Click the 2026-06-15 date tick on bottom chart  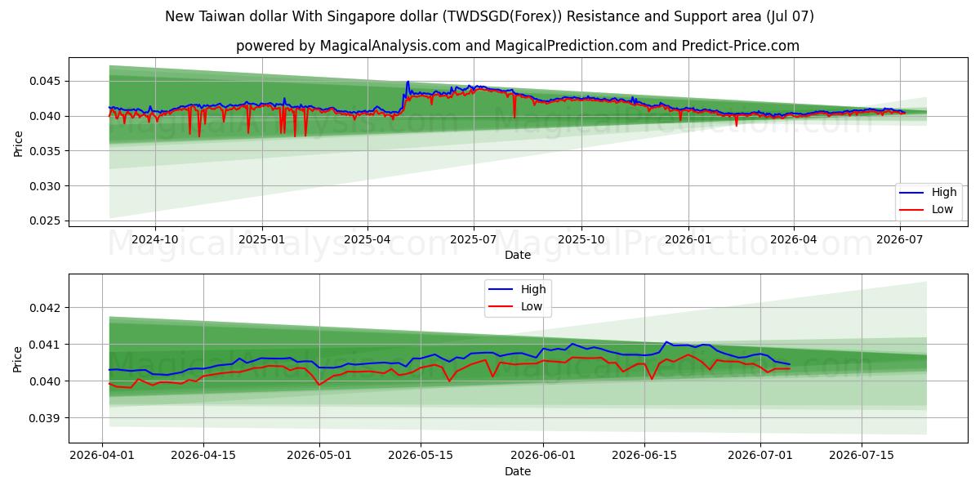point(644,456)
